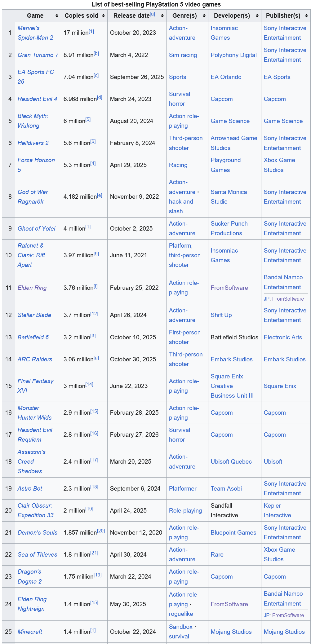Viewport: 311px width, 644px height.
Task: Open Arrowhead Game Studios link
Action: tap(234, 143)
